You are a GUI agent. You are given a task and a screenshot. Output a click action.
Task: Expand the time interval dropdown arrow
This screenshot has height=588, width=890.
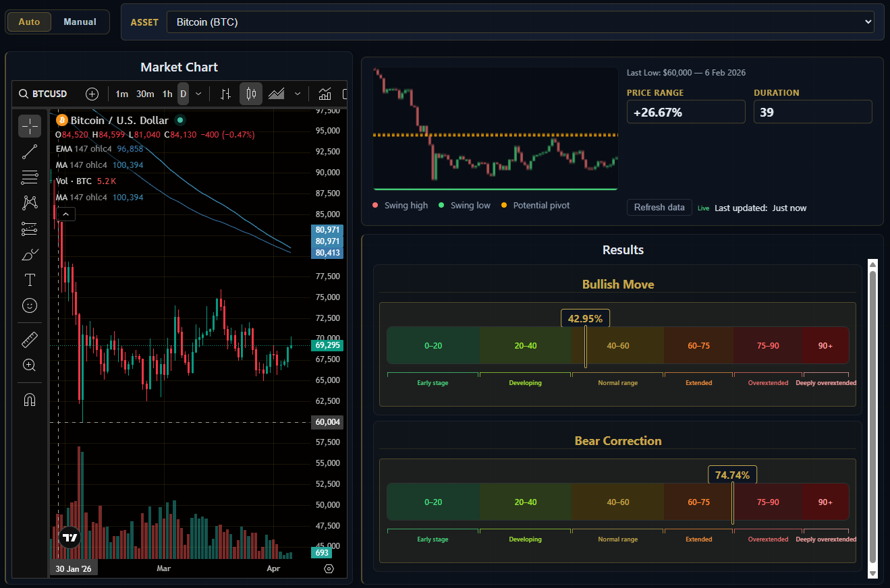point(198,94)
